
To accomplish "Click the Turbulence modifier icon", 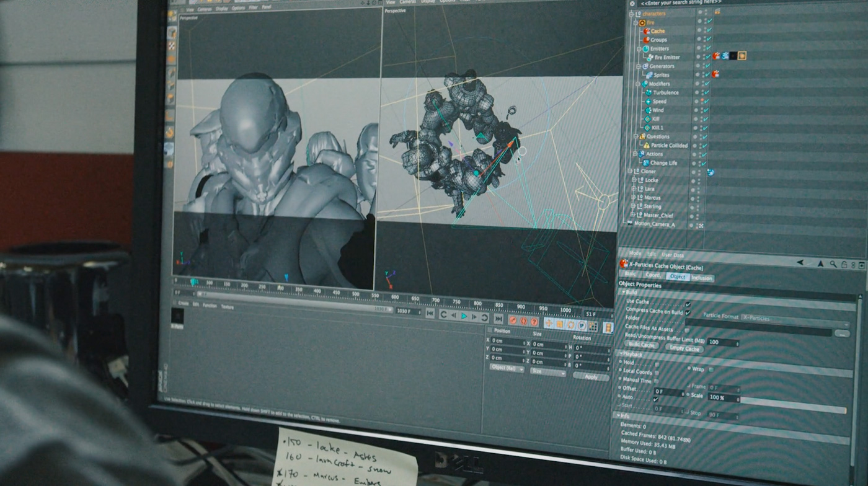I will 649,92.
